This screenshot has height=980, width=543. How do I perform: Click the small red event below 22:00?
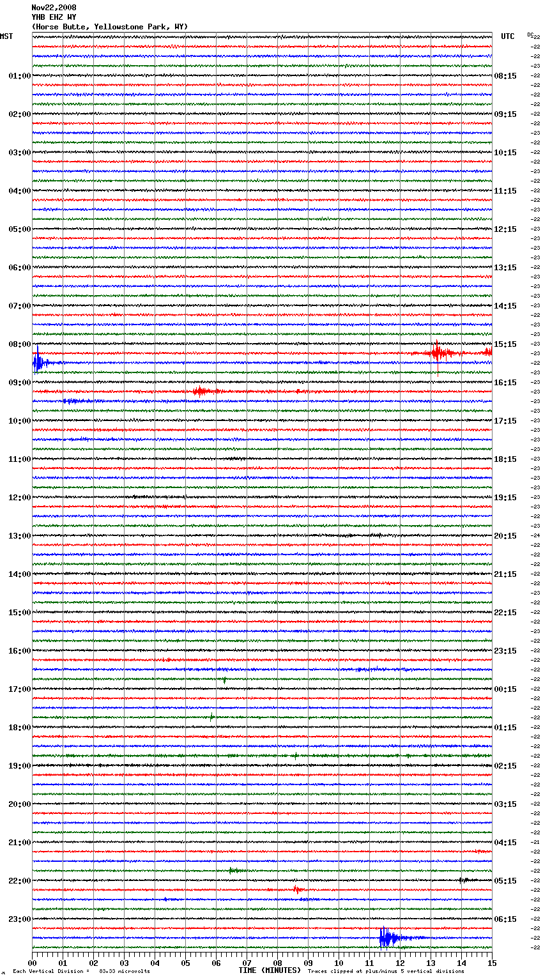(x=297, y=889)
